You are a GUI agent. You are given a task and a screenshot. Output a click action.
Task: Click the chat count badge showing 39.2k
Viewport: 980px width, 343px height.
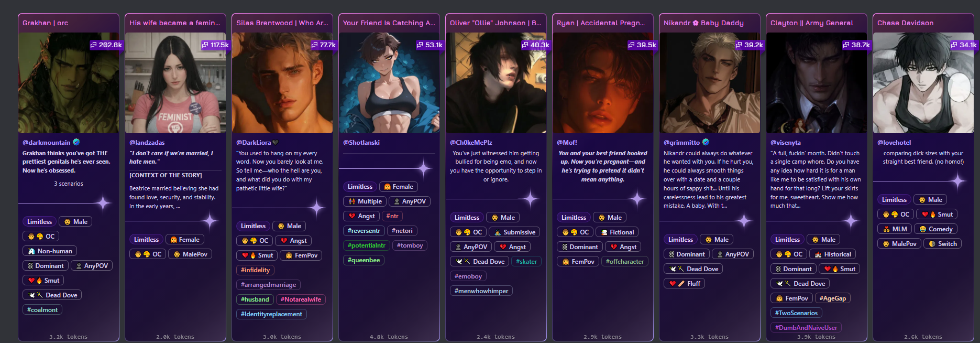(748, 45)
